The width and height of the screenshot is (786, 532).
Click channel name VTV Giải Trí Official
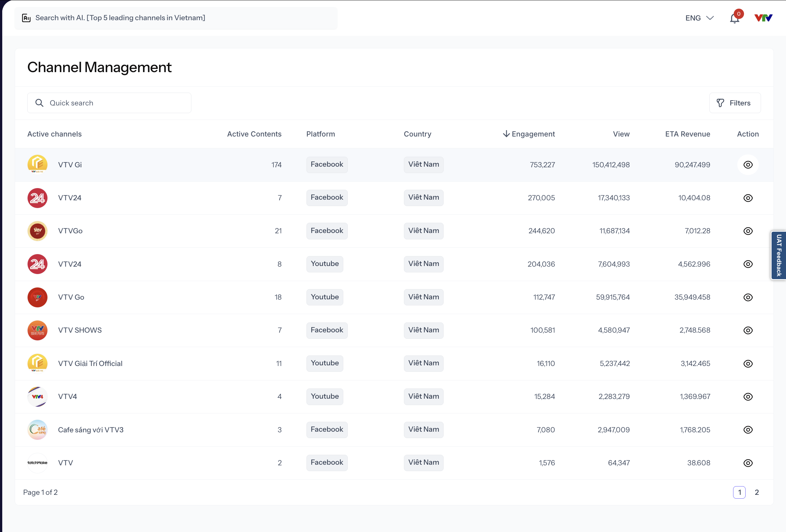click(x=90, y=363)
